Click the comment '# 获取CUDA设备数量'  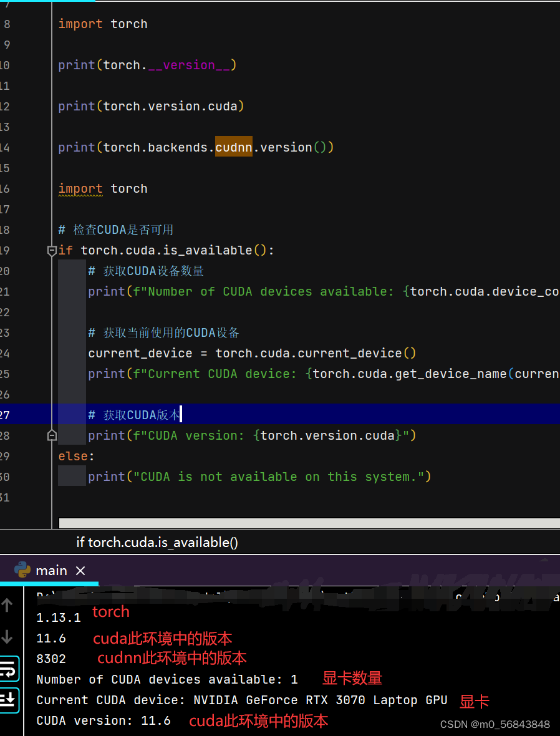[146, 271]
